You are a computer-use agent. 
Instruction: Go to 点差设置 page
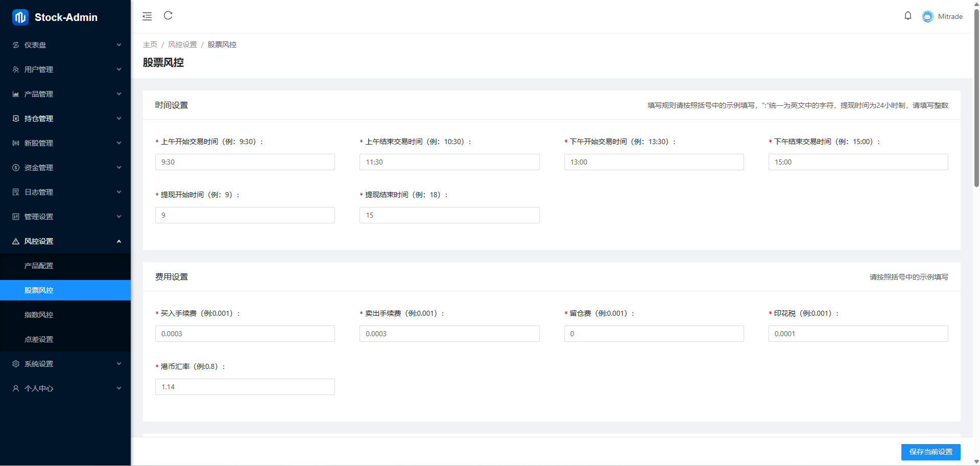(39, 339)
